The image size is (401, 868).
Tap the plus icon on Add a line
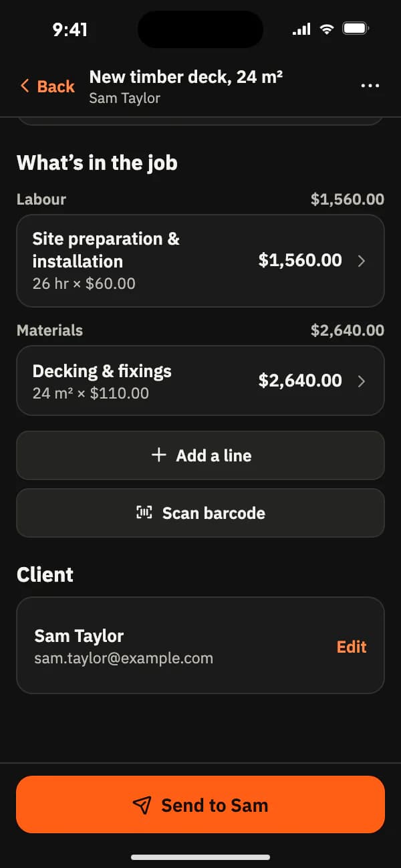158,455
